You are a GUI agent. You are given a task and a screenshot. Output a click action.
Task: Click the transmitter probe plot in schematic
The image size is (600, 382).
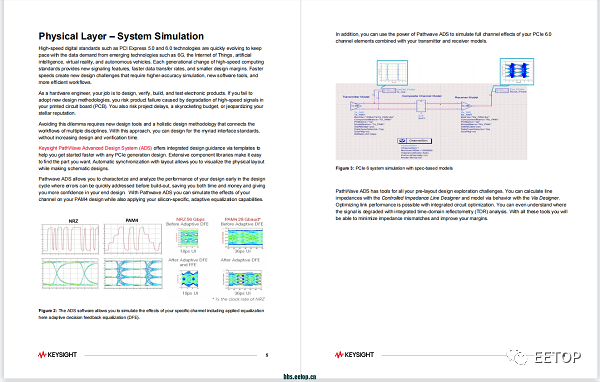coord(392,72)
